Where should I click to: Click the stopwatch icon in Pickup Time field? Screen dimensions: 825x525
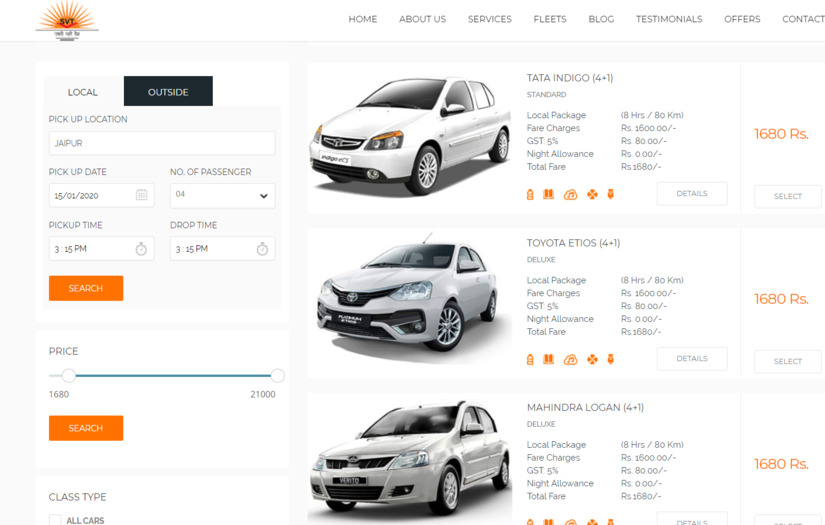141,249
